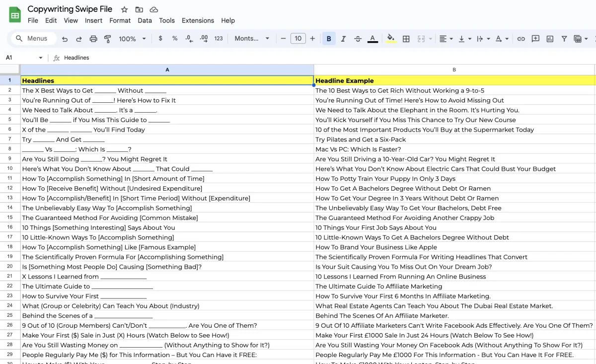Click the font size field
The height and width of the screenshot is (364, 596).
pos(298,39)
